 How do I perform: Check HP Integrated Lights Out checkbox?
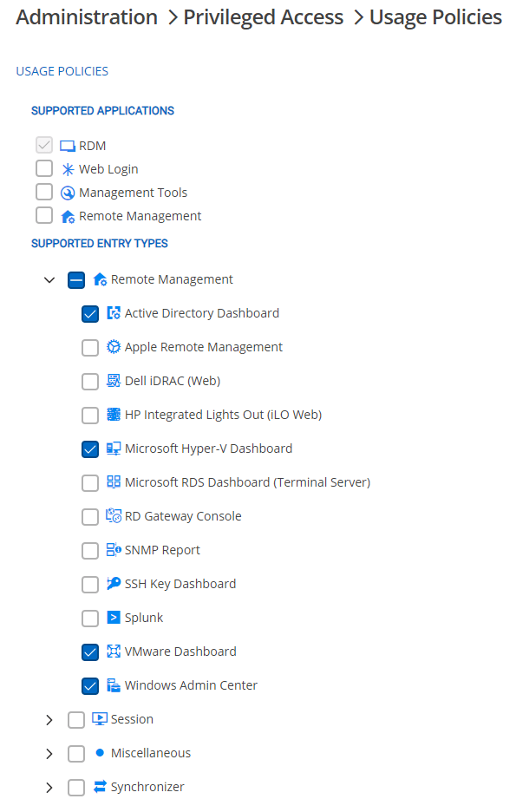[x=90, y=416]
